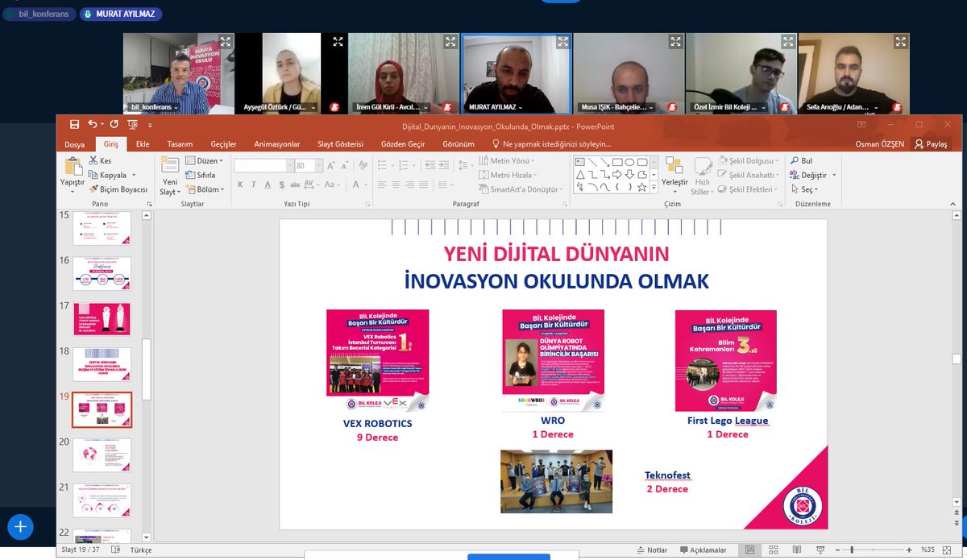Open the Şekil Dolgusu shape fill dropdown

(x=749, y=160)
